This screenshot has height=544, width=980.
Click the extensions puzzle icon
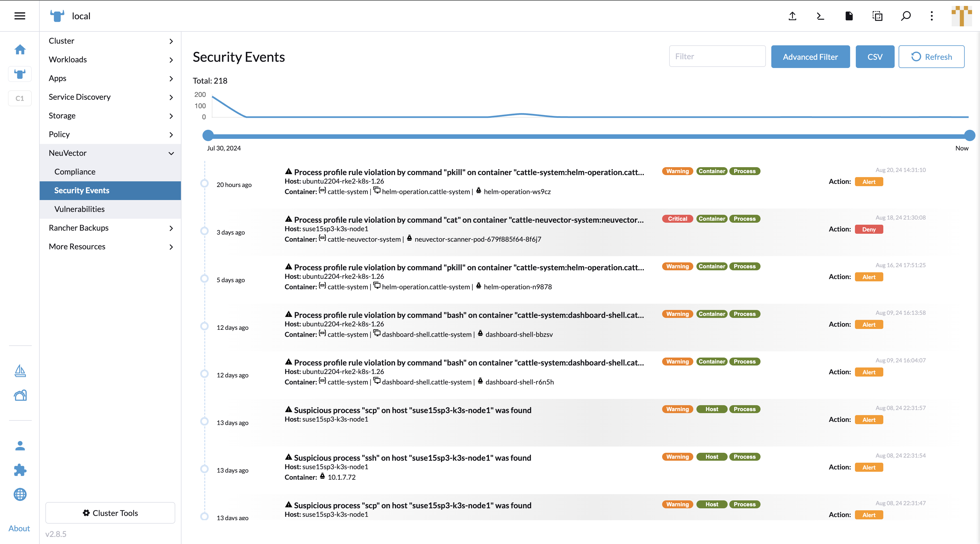point(20,470)
